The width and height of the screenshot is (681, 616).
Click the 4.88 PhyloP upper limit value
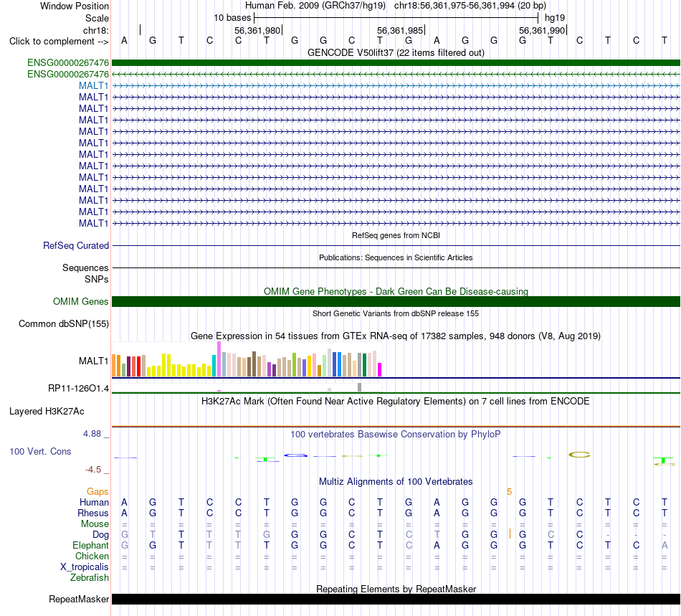(92, 434)
